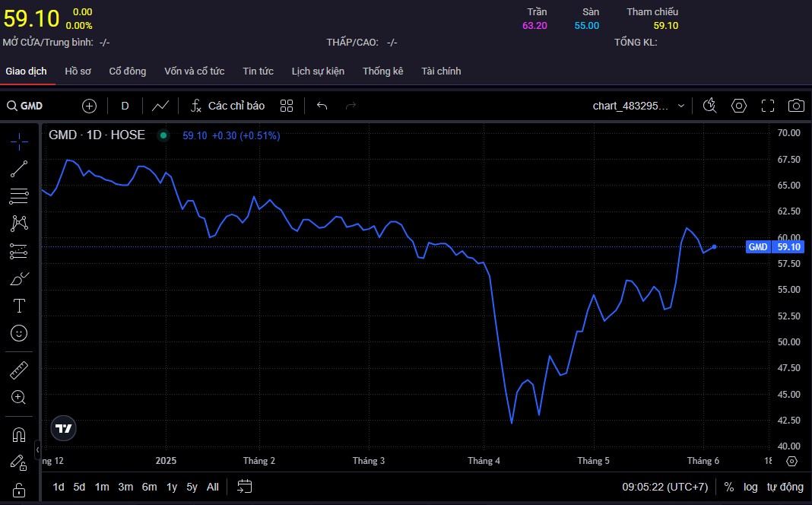Click the Tháng 4 time axis label
The width and height of the screenshot is (812, 505).
point(484,461)
